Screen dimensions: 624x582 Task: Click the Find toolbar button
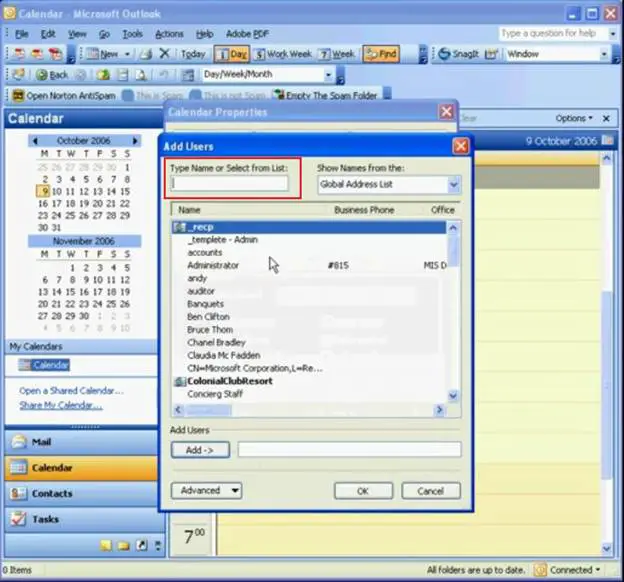coord(381,54)
